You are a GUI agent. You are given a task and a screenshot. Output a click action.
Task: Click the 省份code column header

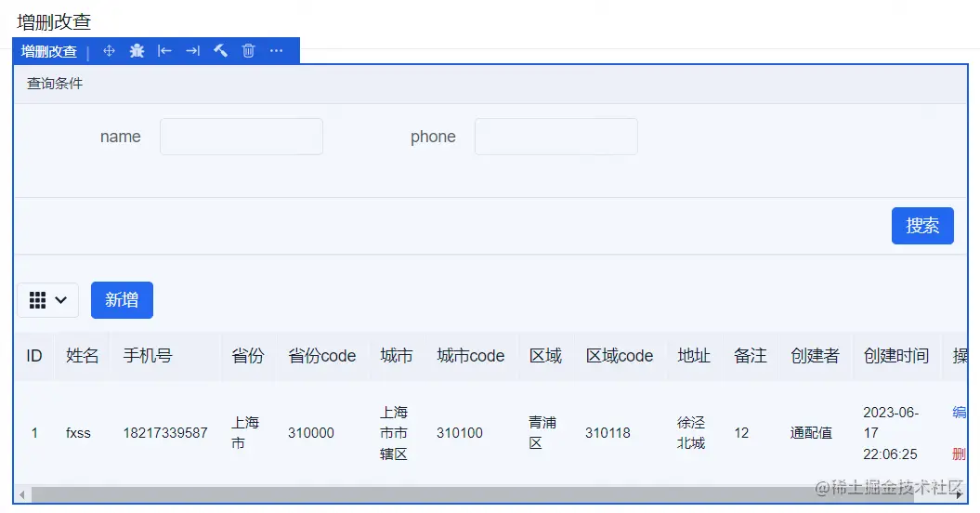click(x=322, y=356)
